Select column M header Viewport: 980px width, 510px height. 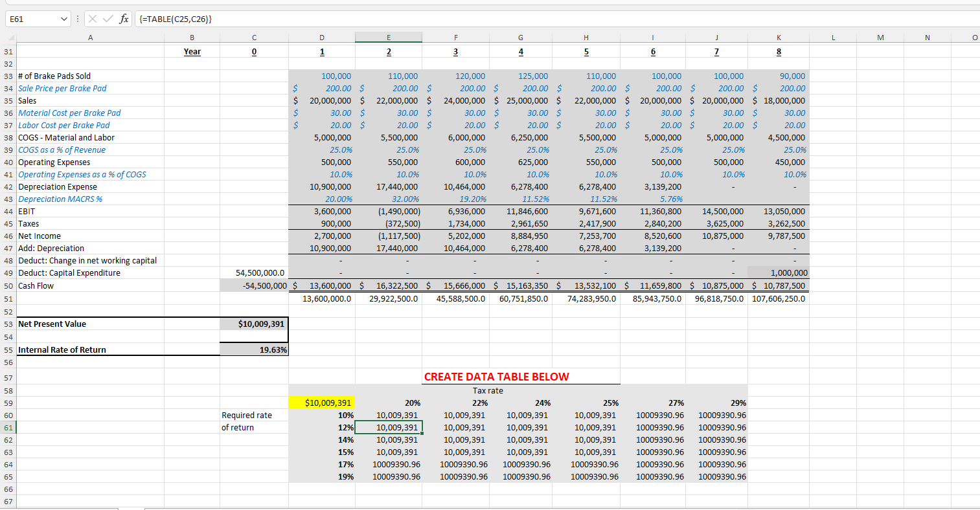[x=880, y=38]
